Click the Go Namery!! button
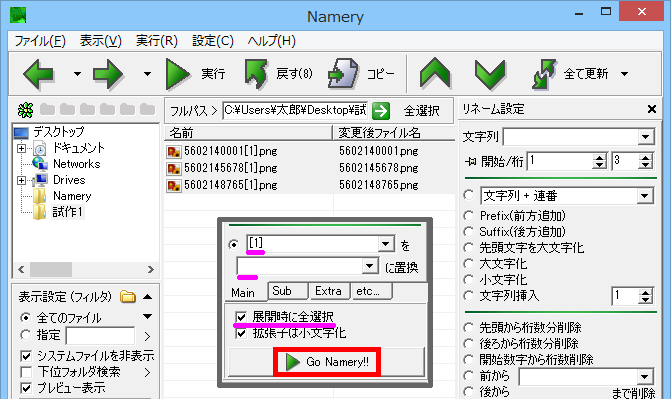The image size is (671, 399). [x=327, y=362]
